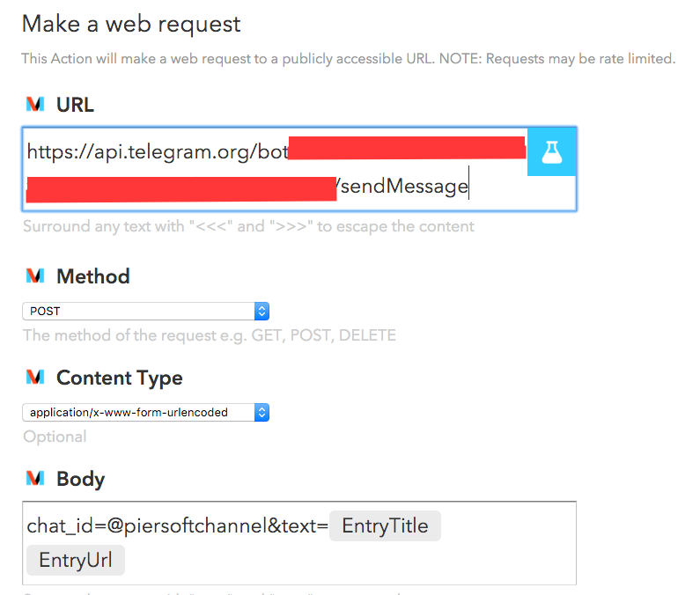Click the flask ingredient icon beside URL field

(x=552, y=152)
